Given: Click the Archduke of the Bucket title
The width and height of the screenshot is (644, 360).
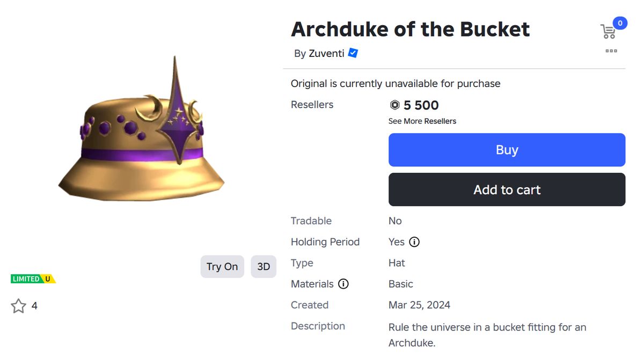Looking at the screenshot, I should [x=410, y=30].
